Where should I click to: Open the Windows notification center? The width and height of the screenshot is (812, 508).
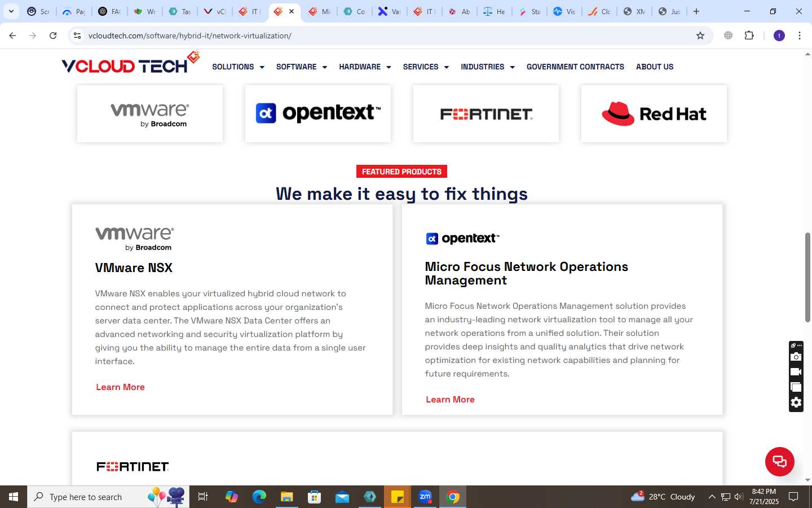793,497
